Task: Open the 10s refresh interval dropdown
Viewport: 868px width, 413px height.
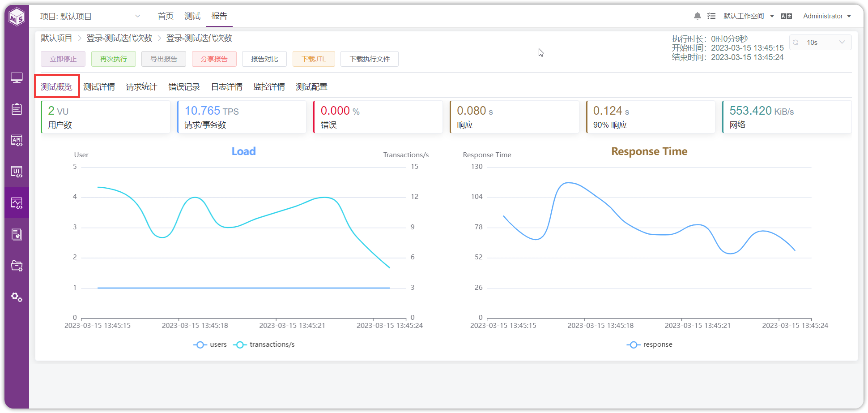Action: pyautogui.click(x=820, y=43)
